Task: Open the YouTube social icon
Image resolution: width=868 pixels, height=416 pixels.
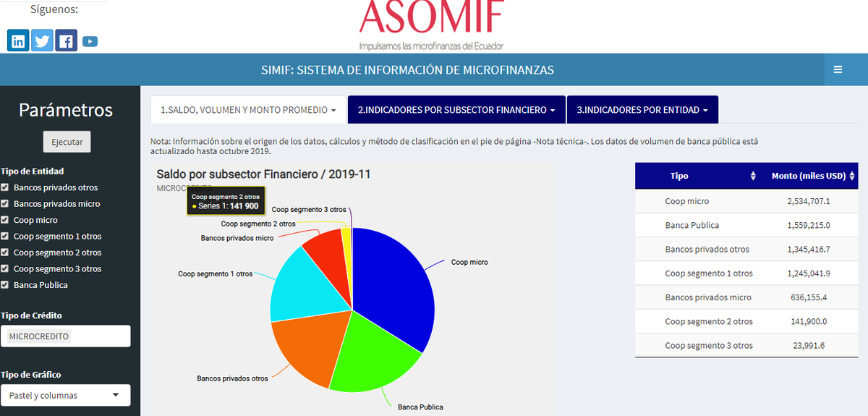Action: 90,41
